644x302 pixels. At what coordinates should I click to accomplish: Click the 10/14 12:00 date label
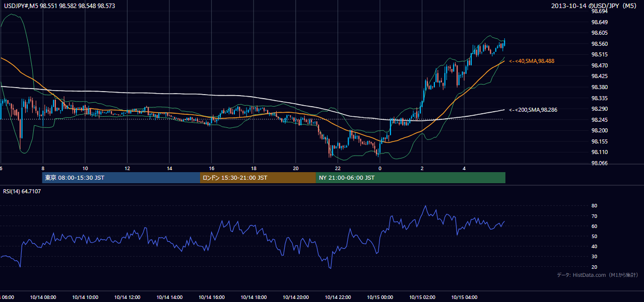127,297
